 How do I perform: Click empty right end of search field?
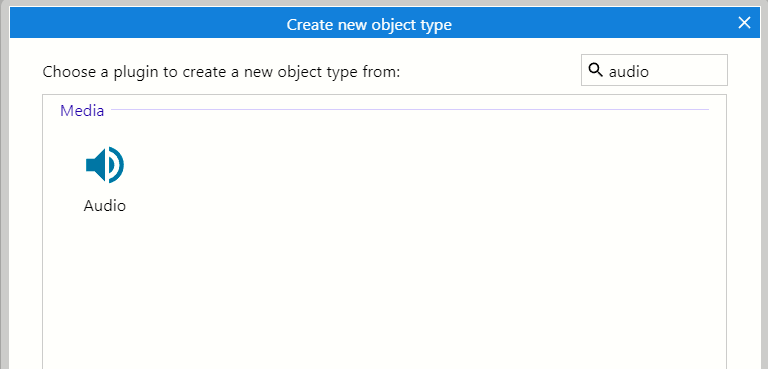(x=696, y=70)
